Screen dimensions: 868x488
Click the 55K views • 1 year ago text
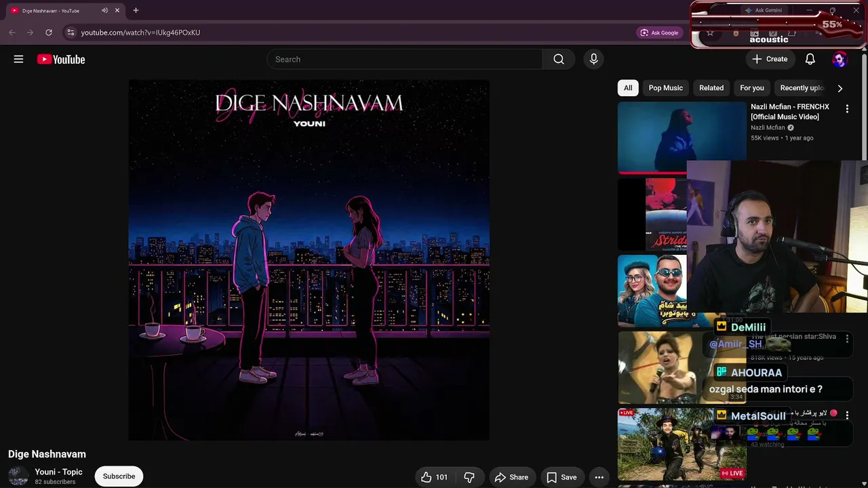coord(782,138)
